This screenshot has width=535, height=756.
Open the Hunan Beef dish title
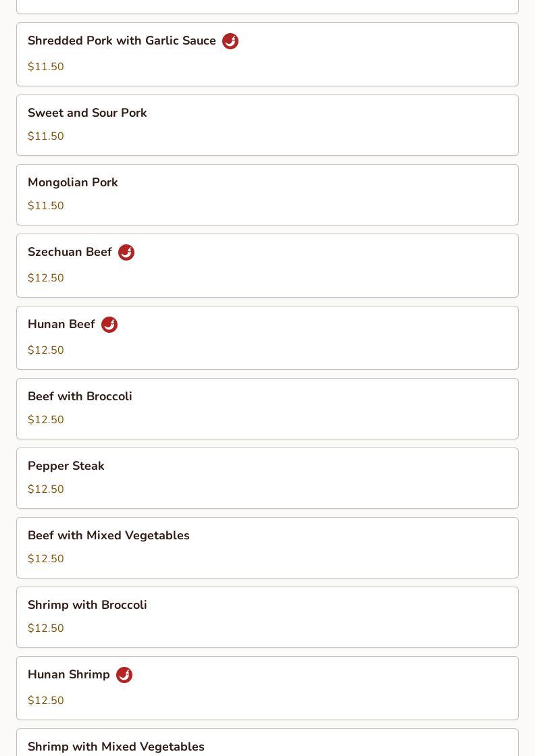(x=61, y=325)
